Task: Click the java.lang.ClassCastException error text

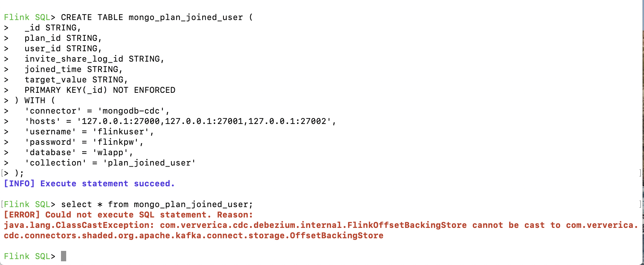Action: tap(79, 225)
